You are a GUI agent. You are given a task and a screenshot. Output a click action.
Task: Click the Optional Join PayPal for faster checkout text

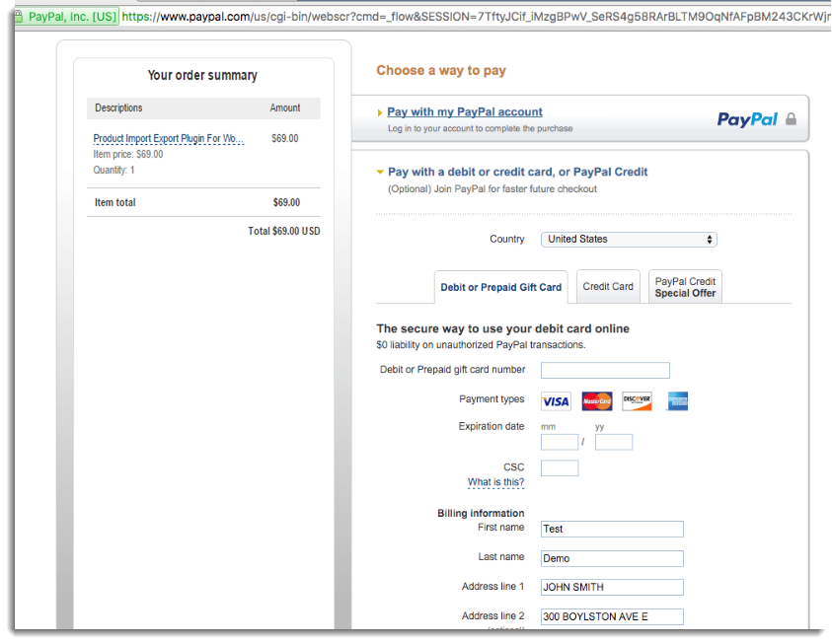492,189
